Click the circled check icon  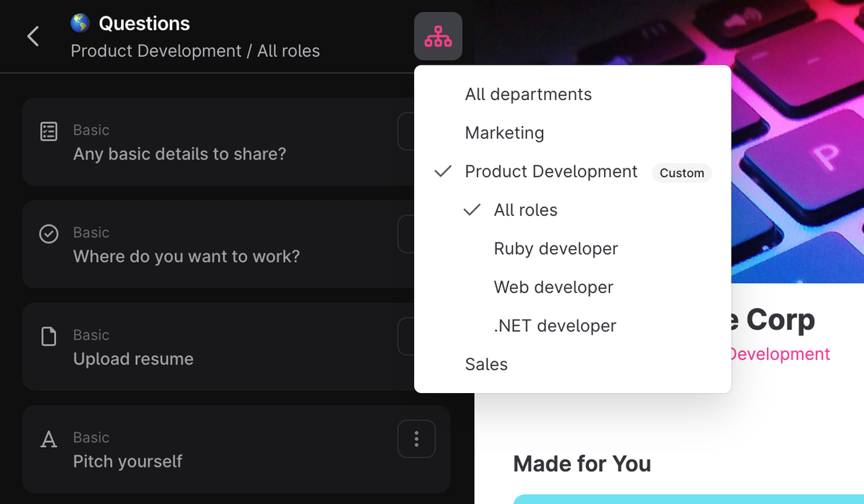(48, 234)
